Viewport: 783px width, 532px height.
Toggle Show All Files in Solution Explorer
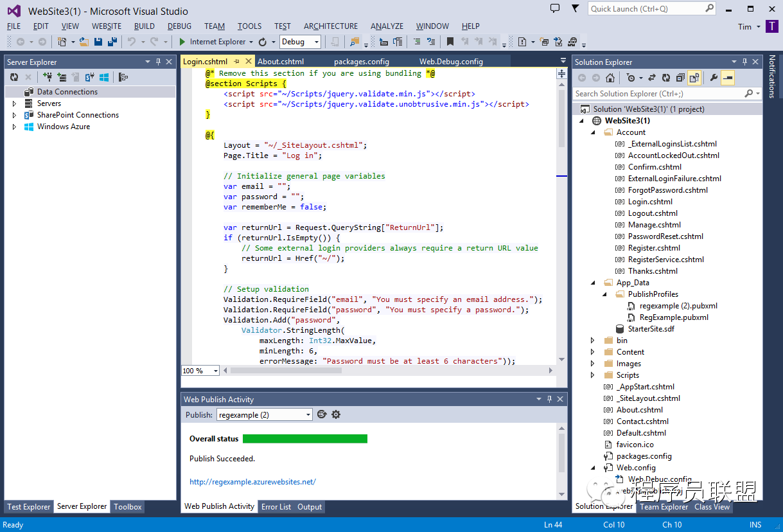point(694,78)
